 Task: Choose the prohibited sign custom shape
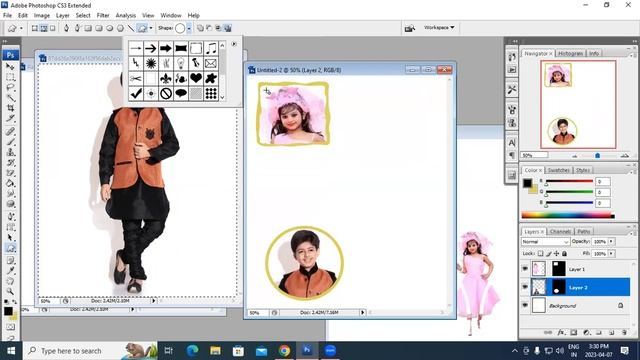[166, 93]
